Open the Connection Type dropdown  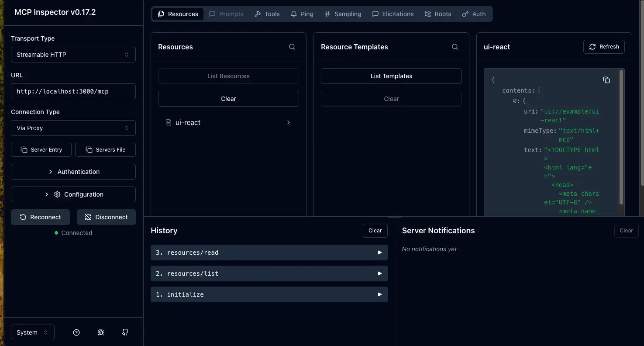pyautogui.click(x=73, y=128)
